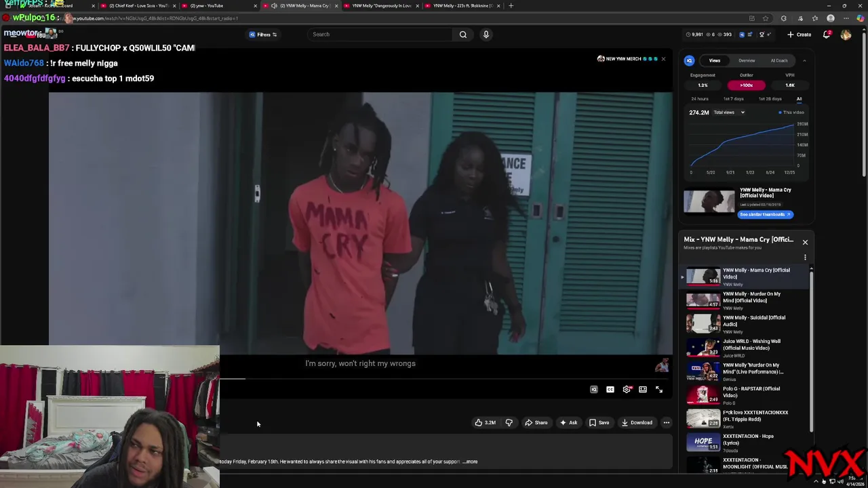Image resolution: width=868 pixels, height=488 pixels.
Task: Select the Views tab in the vidIQ panel
Action: tap(715, 61)
